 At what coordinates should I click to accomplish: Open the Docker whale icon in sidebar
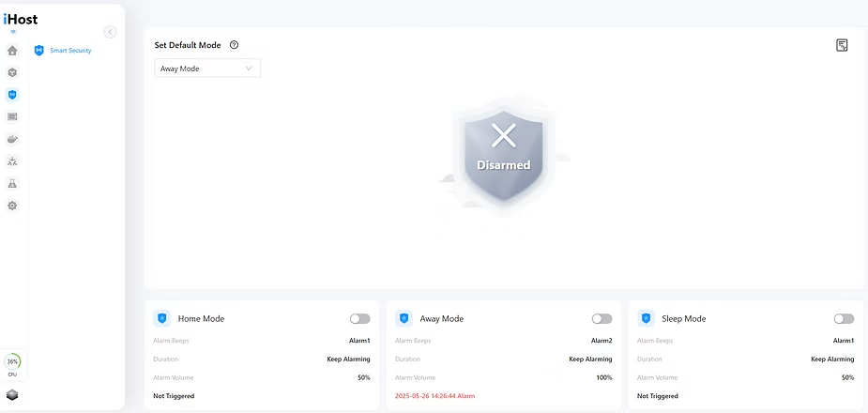coord(12,139)
